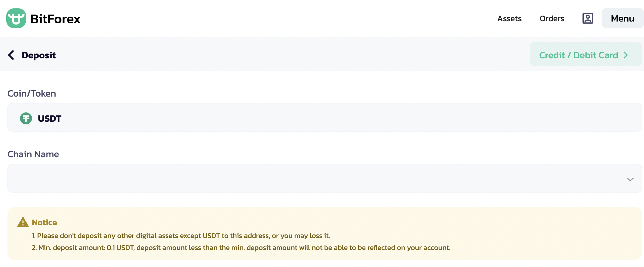Open the Orders menu item

pos(552,19)
